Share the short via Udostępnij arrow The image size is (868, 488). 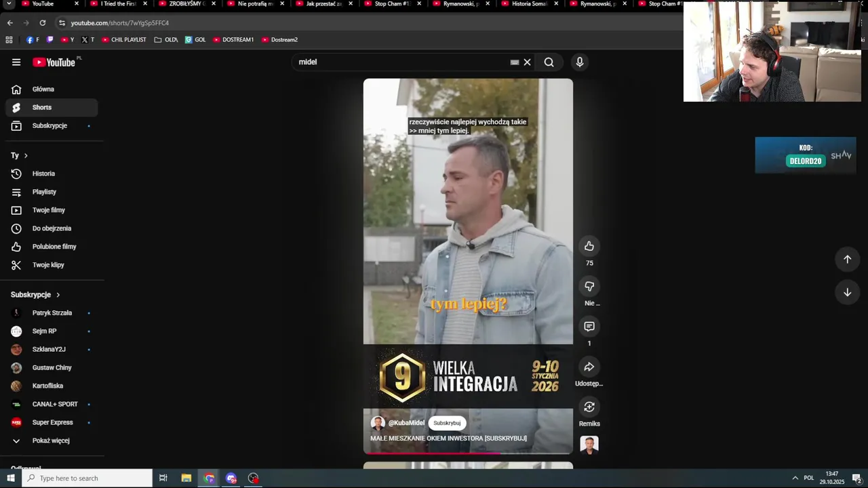point(589,367)
